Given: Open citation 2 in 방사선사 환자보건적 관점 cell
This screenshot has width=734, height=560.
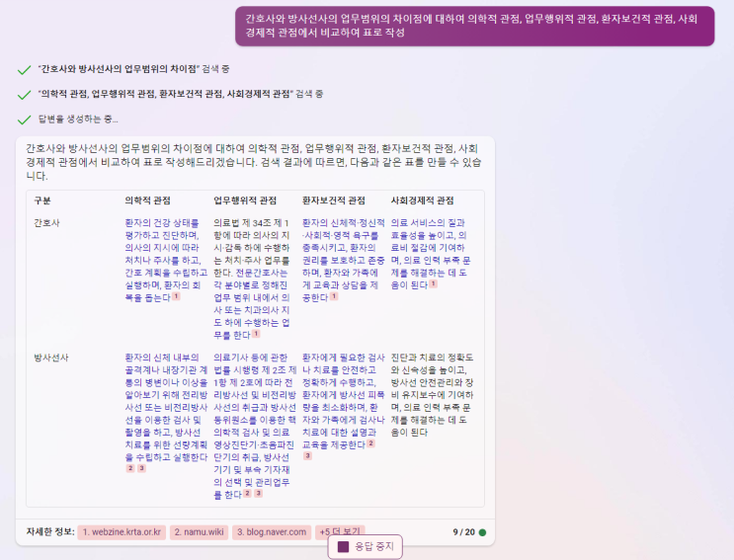Looking at the screenshot, I should click(370, 443).
